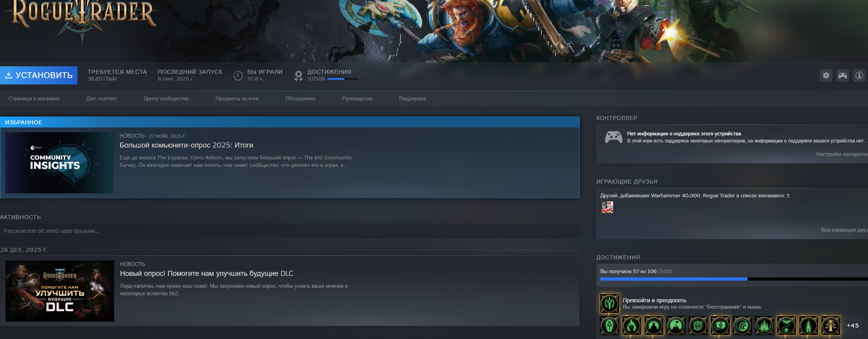This screenshot has height=339, width=868.
Task: Click the last launch date 6 сент. 2025 г.
Action: coord(176,79)
